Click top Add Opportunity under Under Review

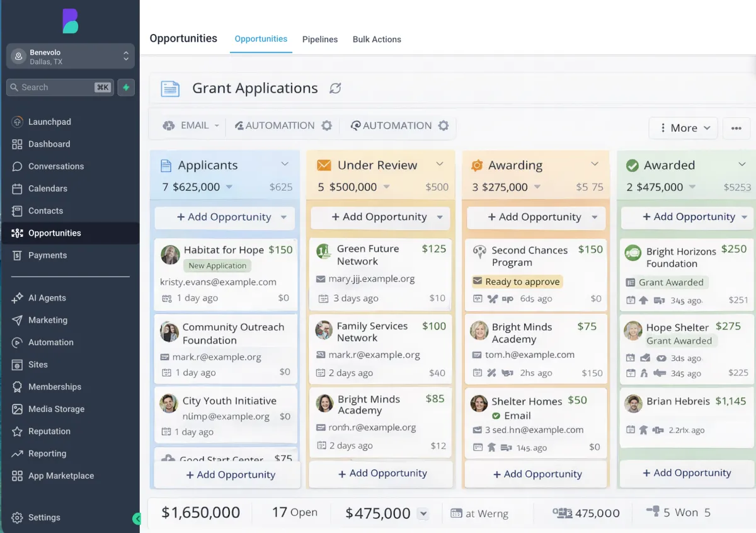tap(381, 217)
